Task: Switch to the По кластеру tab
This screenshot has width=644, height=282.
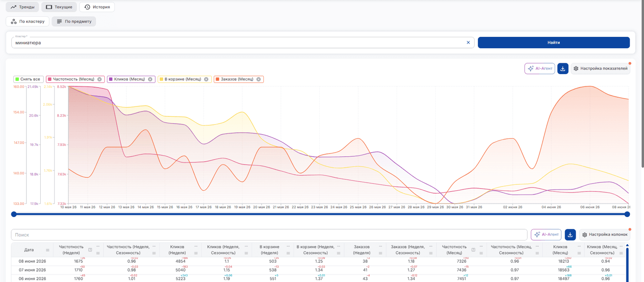Action: [28, 21]
